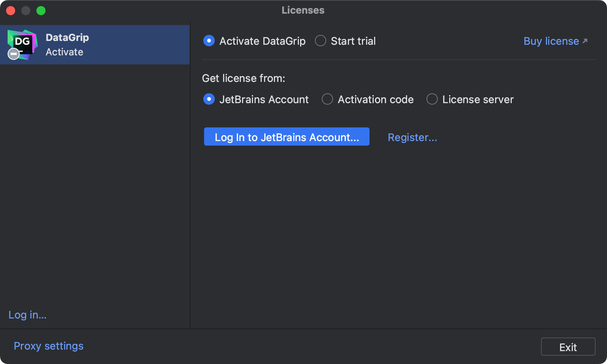Select the DataGrip Activate entry in sidebar
This screenshot has width=607, height=364.
coord(95,44)
